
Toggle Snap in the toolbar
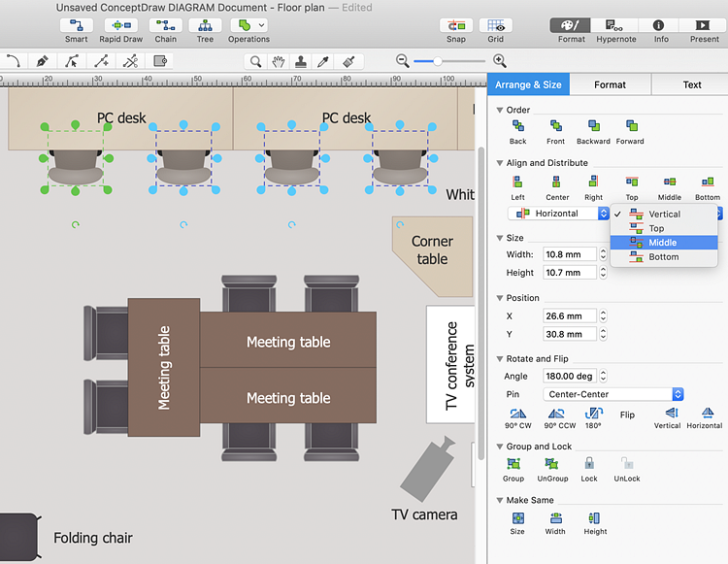coord(456,25)
